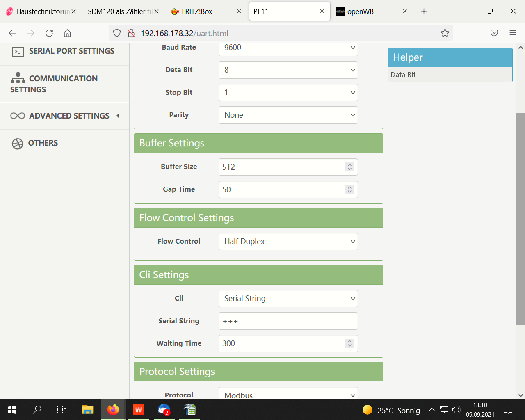Switch to the FRITZ!Box tab
The image size is (525, 420).
pyautogui.click(x=197, y=11)
